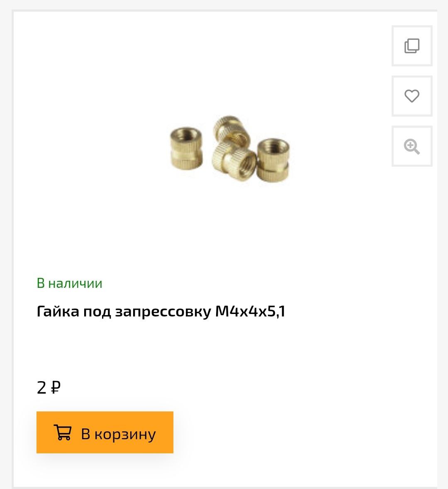Click the word 'Гайка' in product name
448x489 pixels.
click(58, 311)
